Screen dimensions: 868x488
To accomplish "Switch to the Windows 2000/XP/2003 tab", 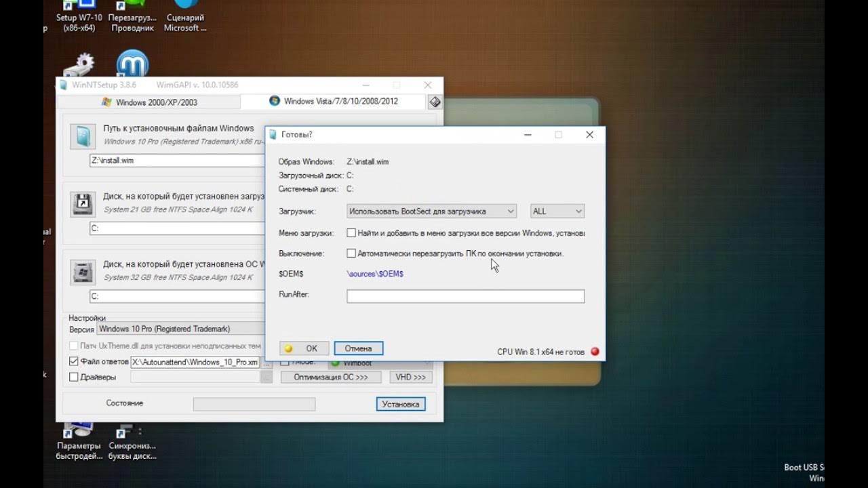I will tap(149, 102).
